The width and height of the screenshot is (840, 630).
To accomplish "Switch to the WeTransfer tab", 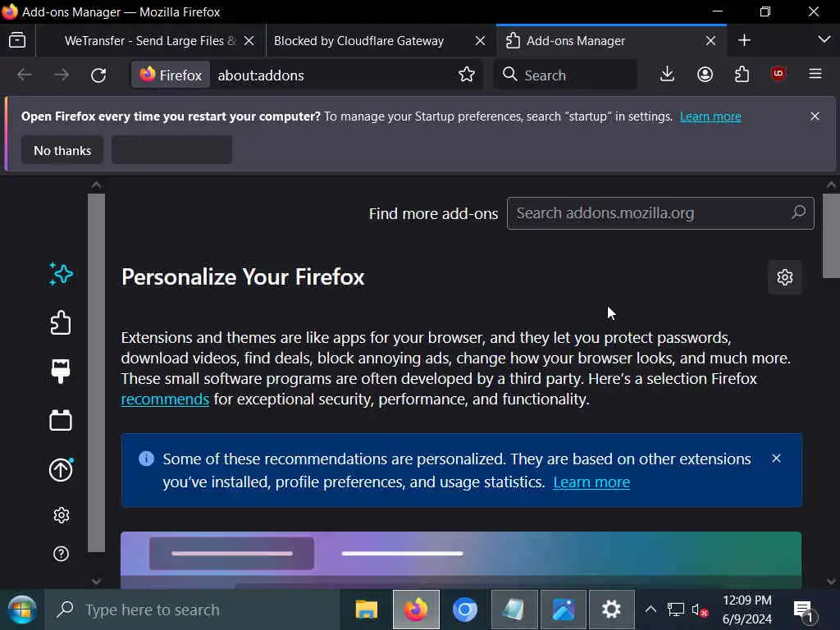I will coord(151,41).
